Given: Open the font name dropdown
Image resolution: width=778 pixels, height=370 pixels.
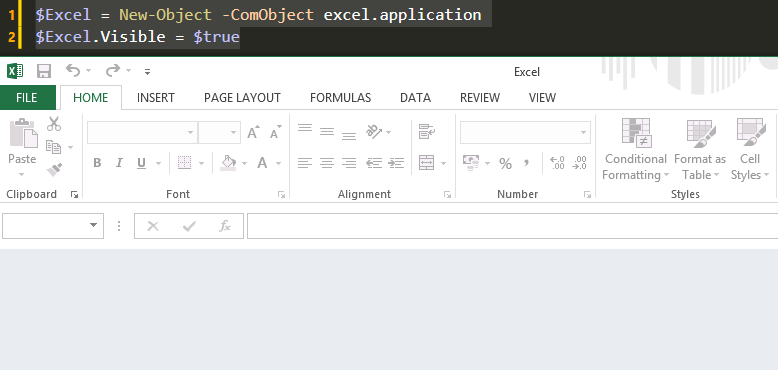Looking at the screenshot, I should 191,132.
